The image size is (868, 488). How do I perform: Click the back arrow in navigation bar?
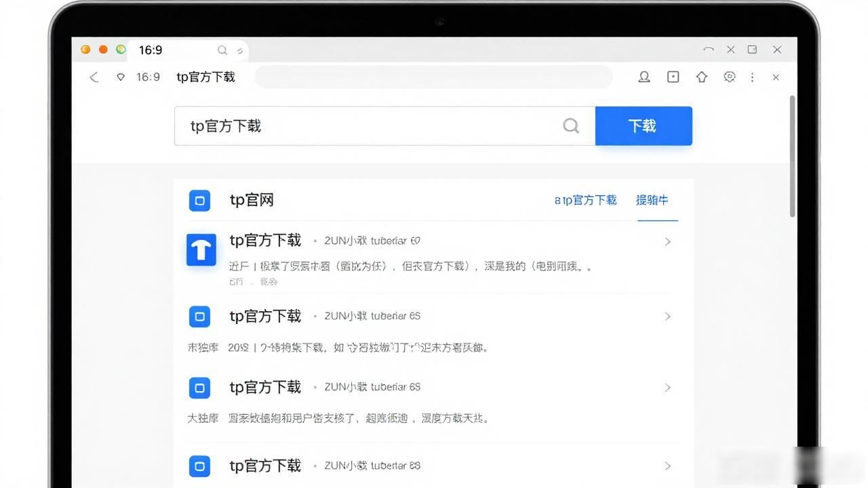click(x=94, y=77)
